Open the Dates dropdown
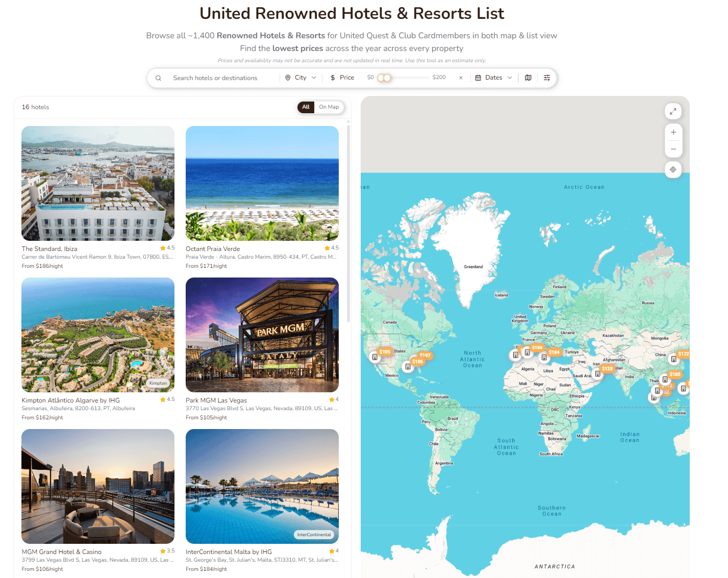This screenshot has height=578, width=728. coord(494,78)
